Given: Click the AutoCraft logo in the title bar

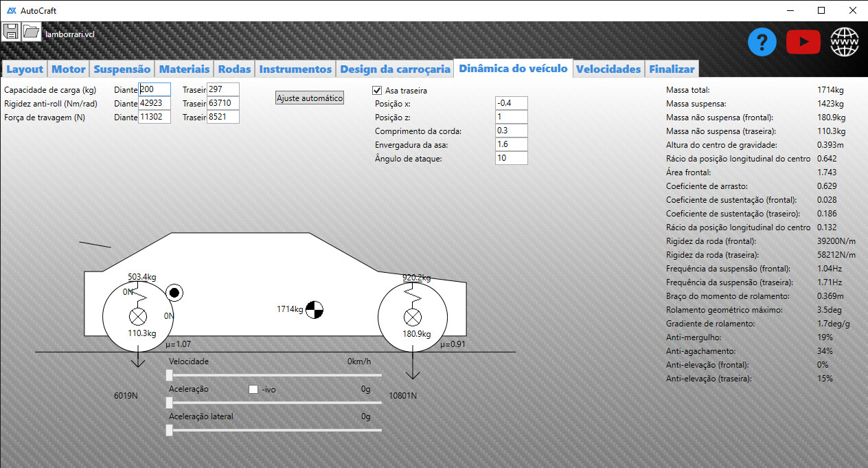Looking at the screenshot, I should pos(12,10).
